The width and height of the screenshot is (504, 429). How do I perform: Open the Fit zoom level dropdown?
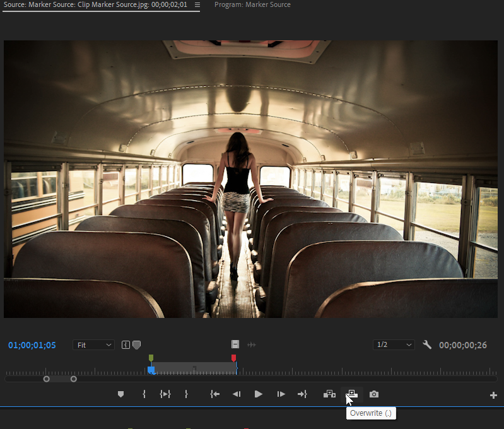pos(93,345)
